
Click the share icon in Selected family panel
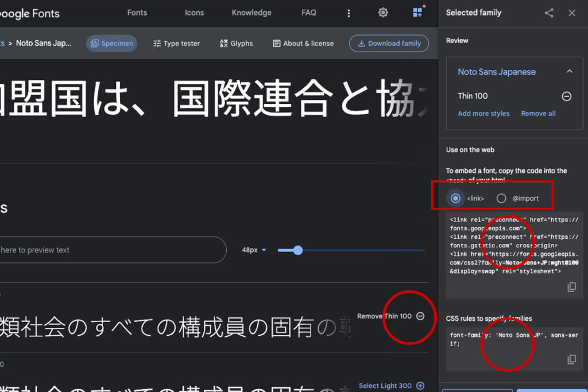tap(549, 13)
